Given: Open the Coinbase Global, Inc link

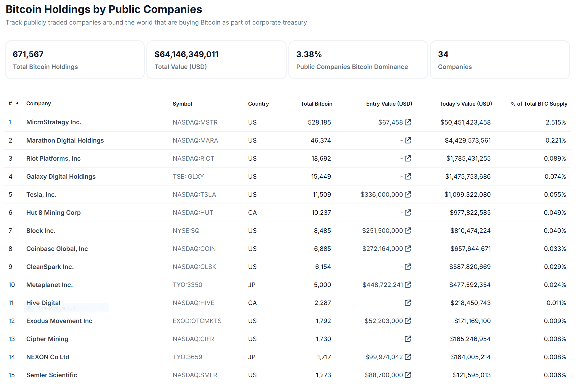Looking at the screenshot, I should 57,249.
